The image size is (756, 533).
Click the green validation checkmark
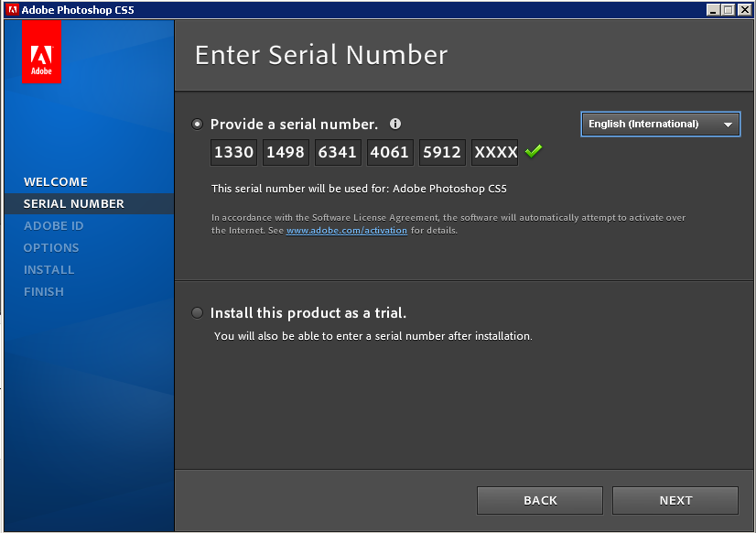click(534, 151)
